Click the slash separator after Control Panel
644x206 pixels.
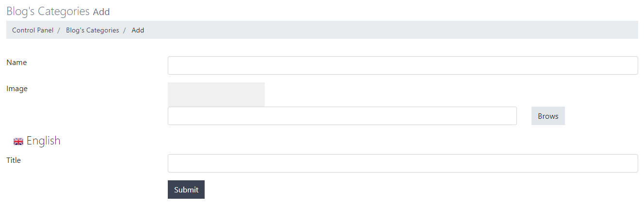(x=59, y=30)
